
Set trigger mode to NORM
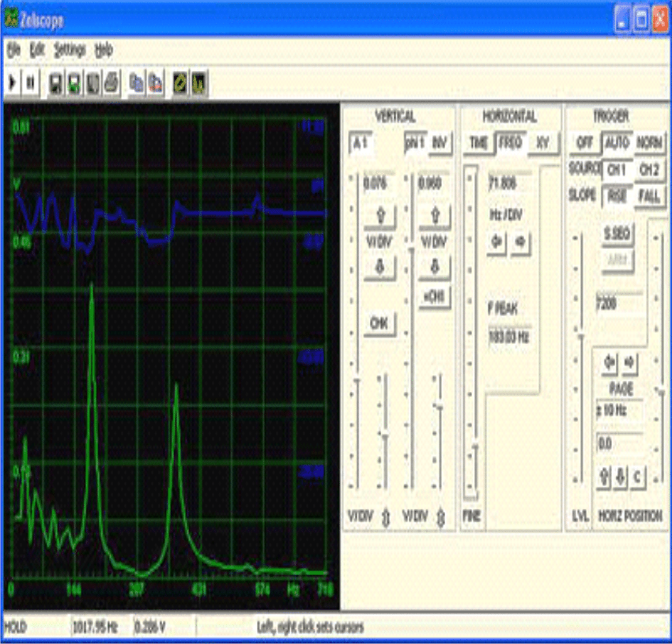pos(649,143)
